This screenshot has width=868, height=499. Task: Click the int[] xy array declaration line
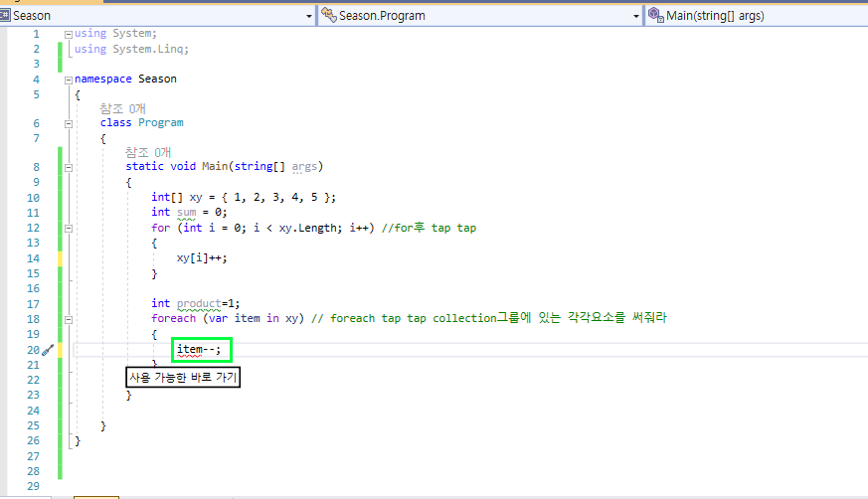[244, 197]
